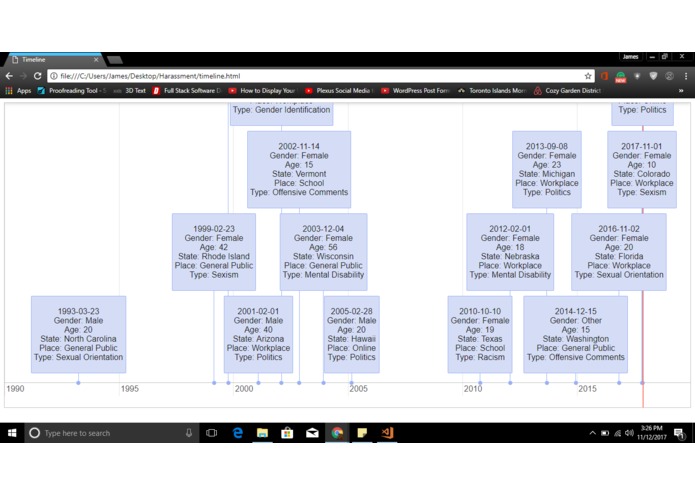Image resolution: width=695 pixels, height=494 pixels.
Task: Select the 2012-02-01 Nebraska event
Action: 510,252
